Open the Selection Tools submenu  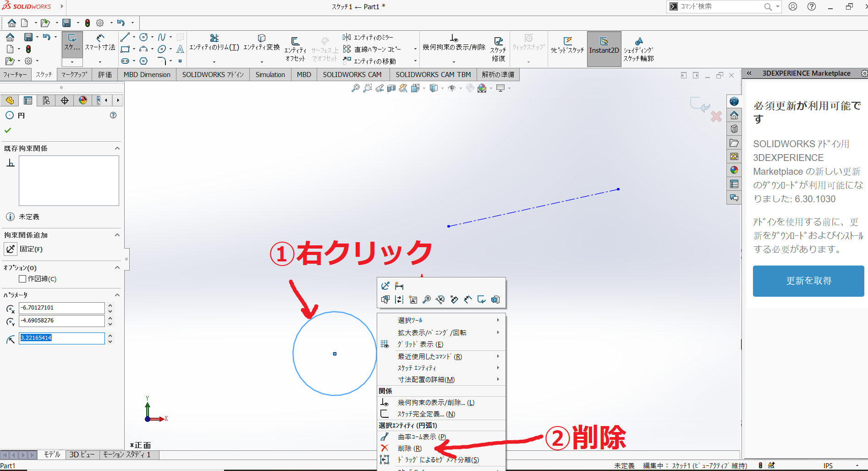pyautogui.click(x=441, y=320)
